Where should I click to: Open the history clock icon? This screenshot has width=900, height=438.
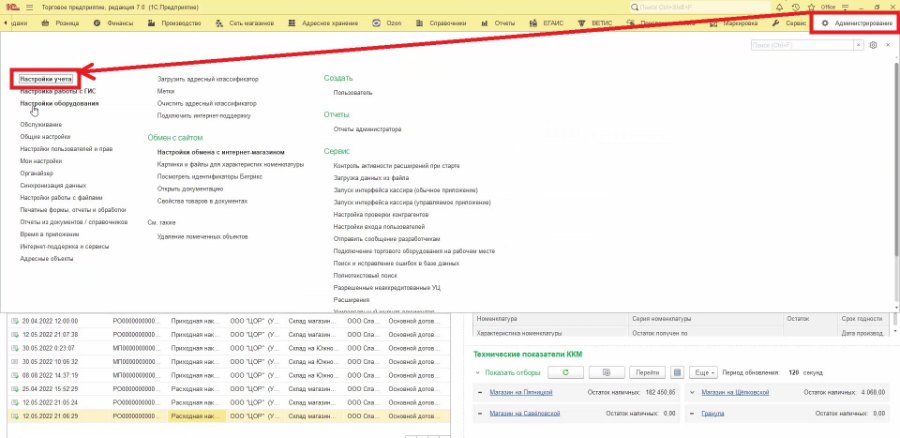pyautogui.click(x=795, y=7)
